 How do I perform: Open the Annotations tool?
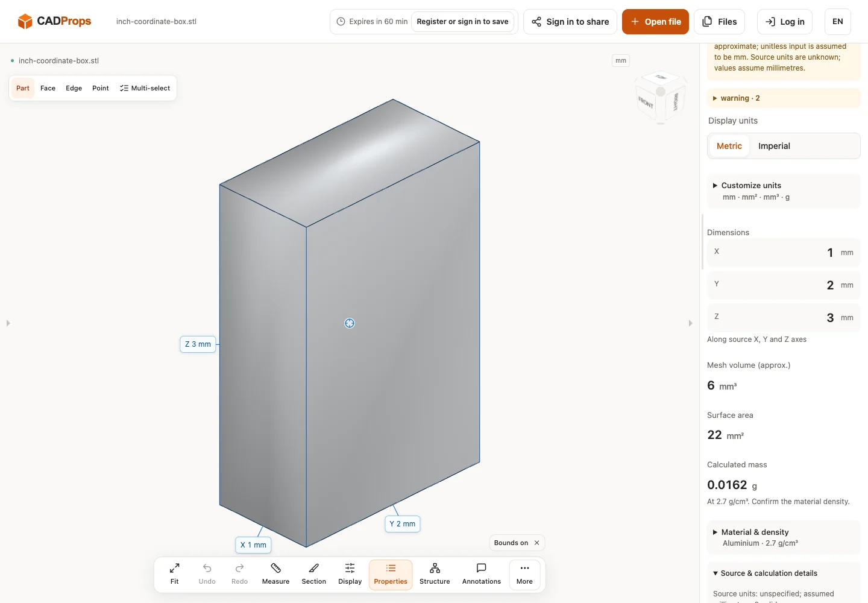[x=481, y=574]
